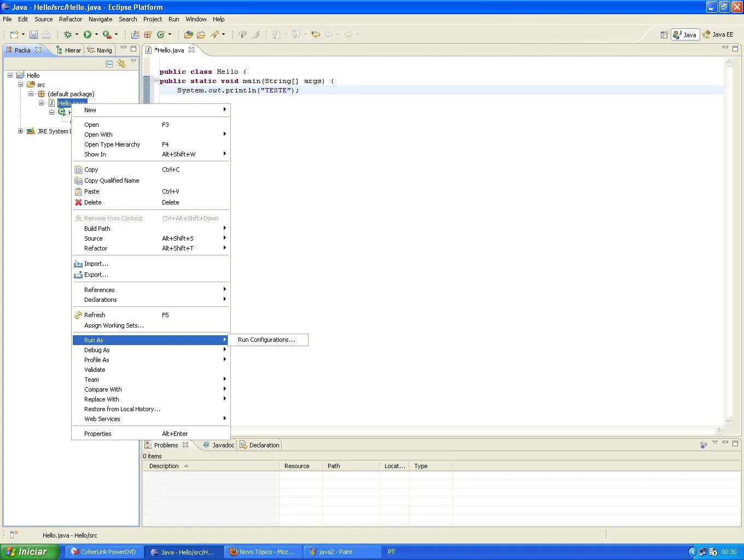Click the editor's vertical scrollbar down arrow
Viewport: 744px width, 560px height.
point(728,421)
